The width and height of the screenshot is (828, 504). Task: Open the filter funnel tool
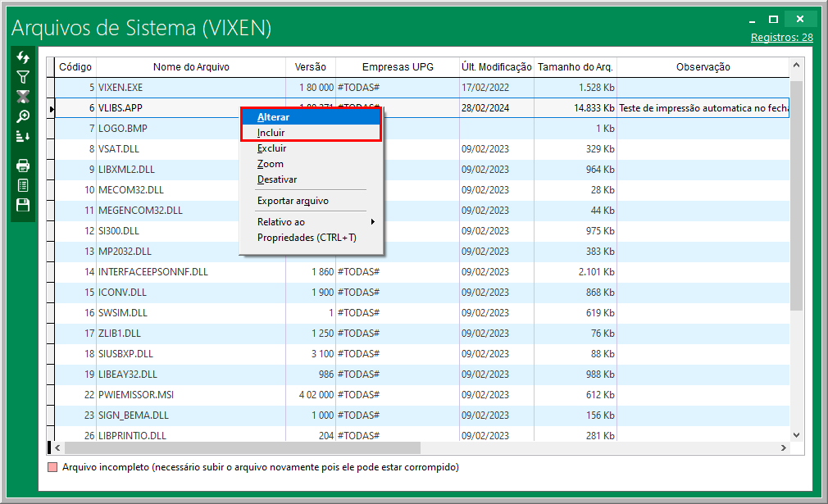click(x=23, y=77)
